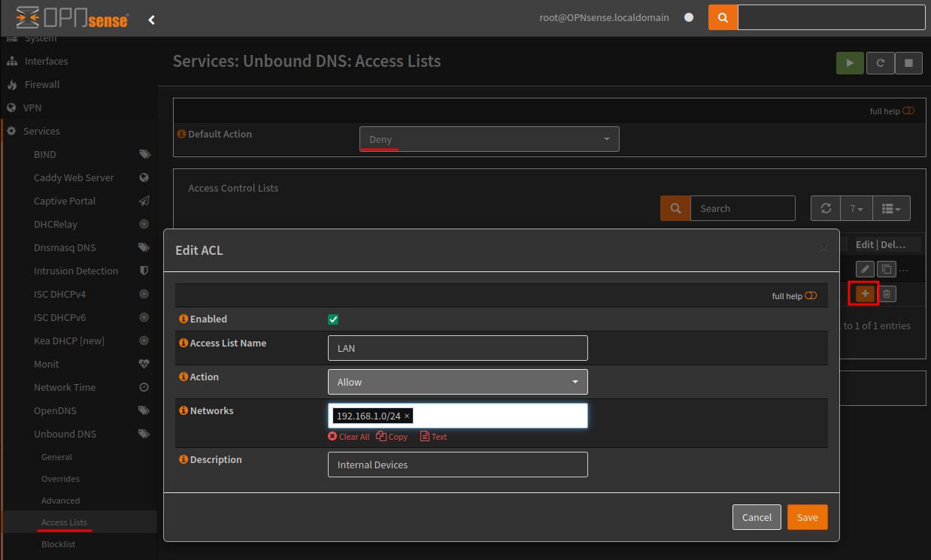Screen dimensions: 931x560
Task: Click the Access List Name field
Action: coord(458,348)
